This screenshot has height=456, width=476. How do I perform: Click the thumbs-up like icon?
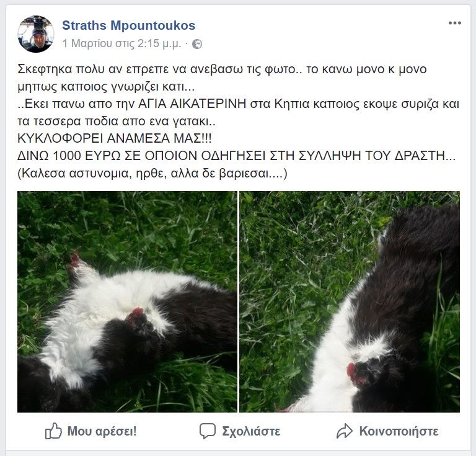pyautogui.click(x=53, y=431)
